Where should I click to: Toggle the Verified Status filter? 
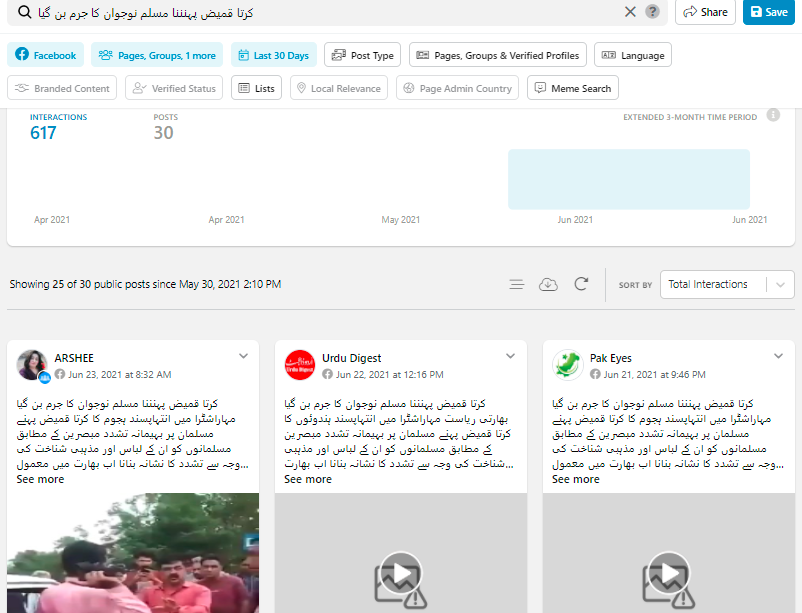174,88
